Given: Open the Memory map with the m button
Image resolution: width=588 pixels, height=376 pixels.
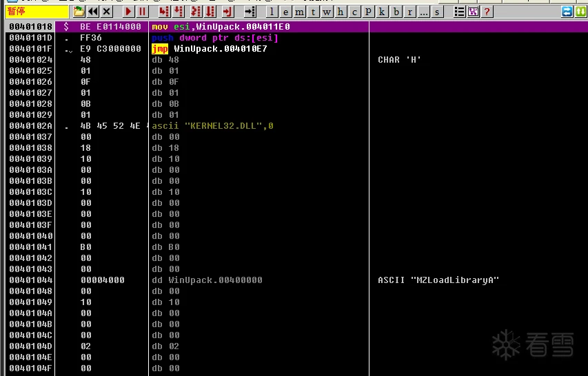Looking at the screenshot, I should [299, 12].
